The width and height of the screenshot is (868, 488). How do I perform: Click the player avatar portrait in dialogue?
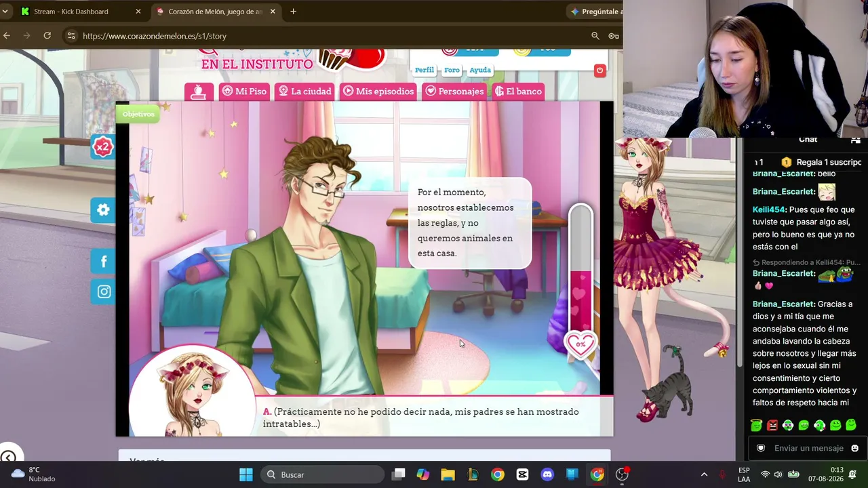pyautogui.click(x=192, y=392)
